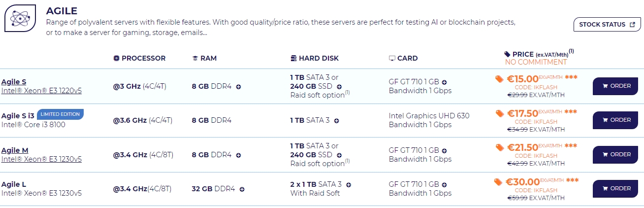Open the Agile S product link
This screenshot has height=208, width=644.
tap(14, 82)
